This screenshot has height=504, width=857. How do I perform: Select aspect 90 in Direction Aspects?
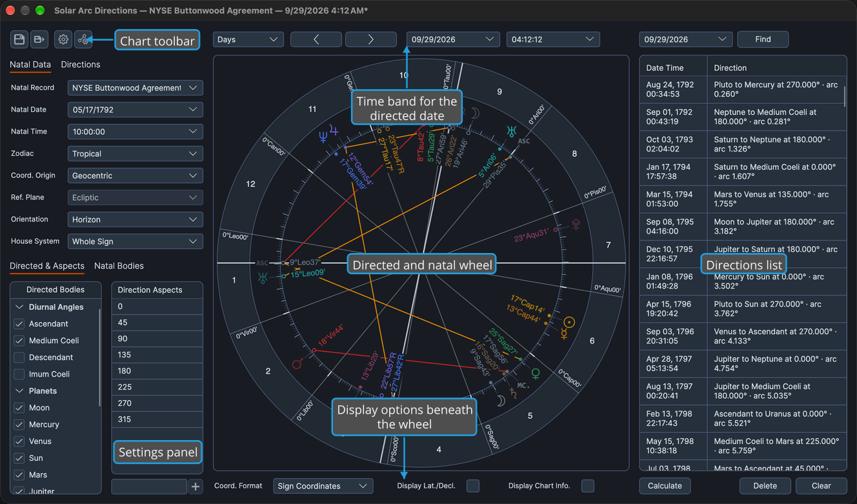157,339
